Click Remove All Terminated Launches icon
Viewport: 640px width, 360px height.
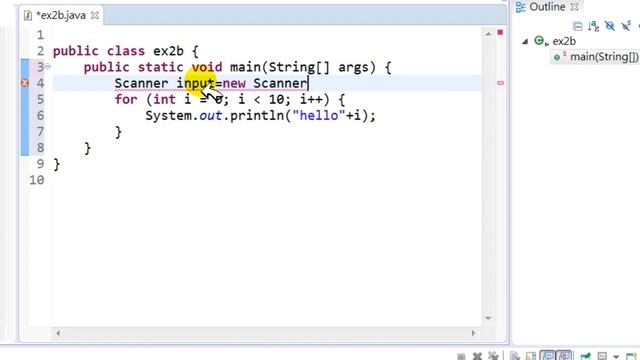(493, 356)
